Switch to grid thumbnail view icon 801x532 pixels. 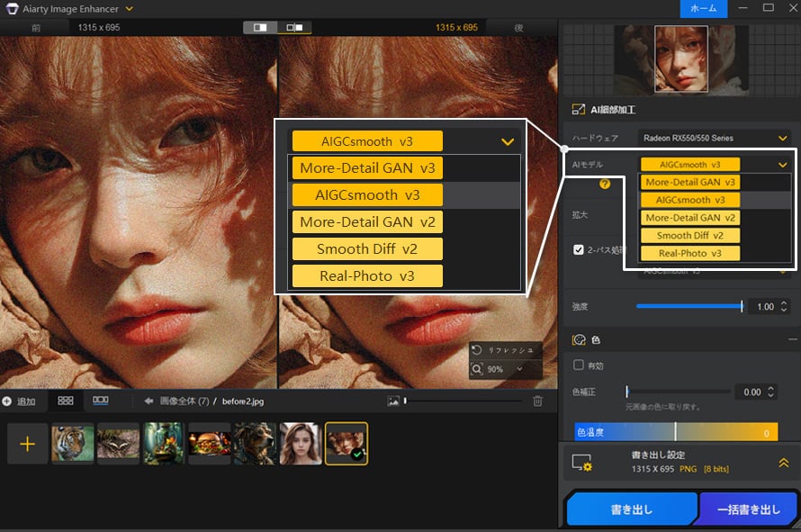coord(66,401)
